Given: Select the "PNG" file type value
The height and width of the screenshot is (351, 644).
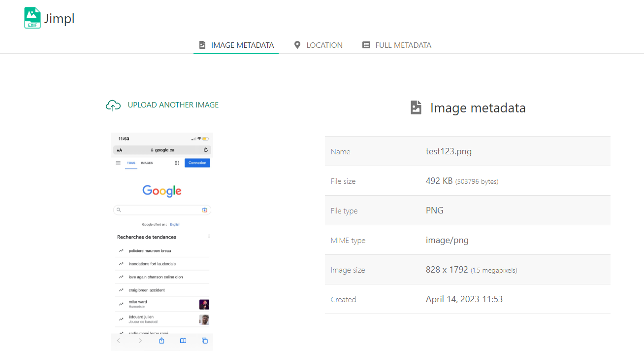Looking at the screenshot, I should [x=435, y=211].
